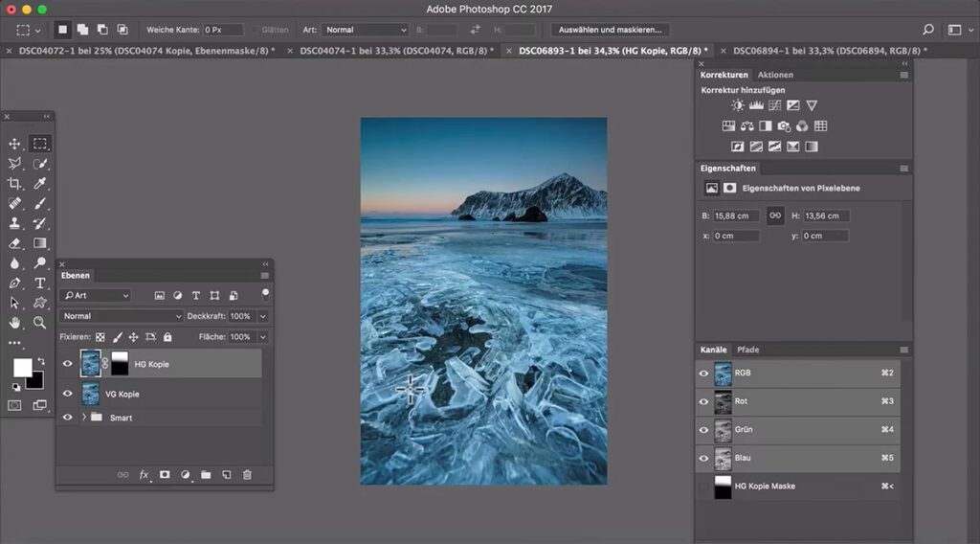Select the Eyedropper tool
This screenshot has width=980, height=544.
pyautogui.click(x=40, y=184)
